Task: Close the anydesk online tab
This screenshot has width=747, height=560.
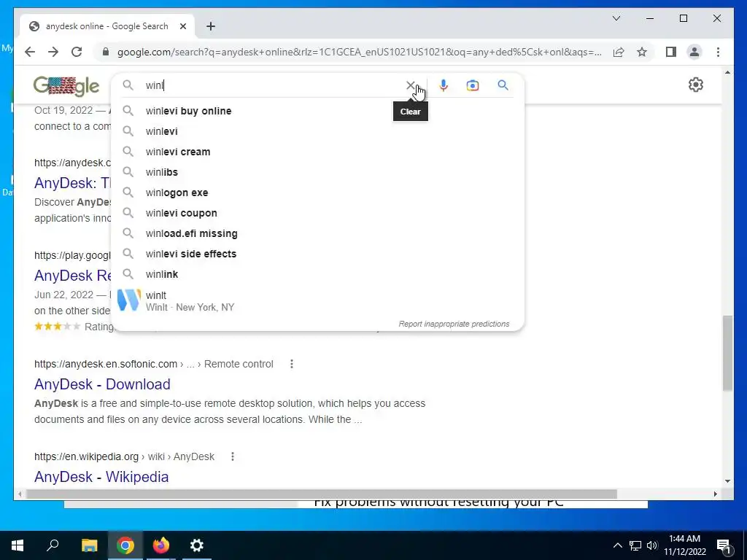Action: pos(183,26)
